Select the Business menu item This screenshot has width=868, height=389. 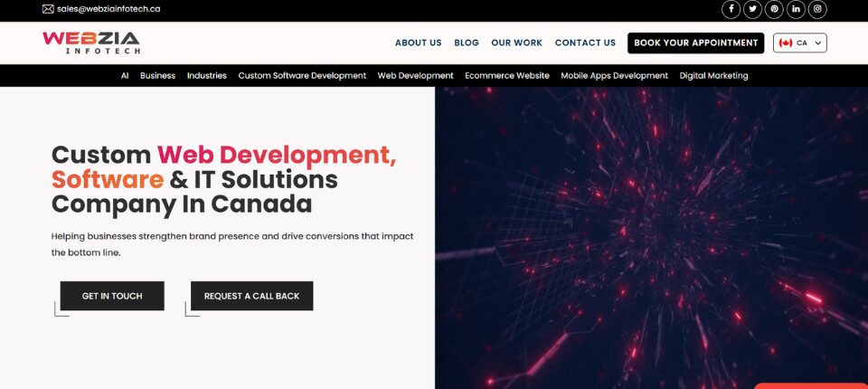[157, 75]
